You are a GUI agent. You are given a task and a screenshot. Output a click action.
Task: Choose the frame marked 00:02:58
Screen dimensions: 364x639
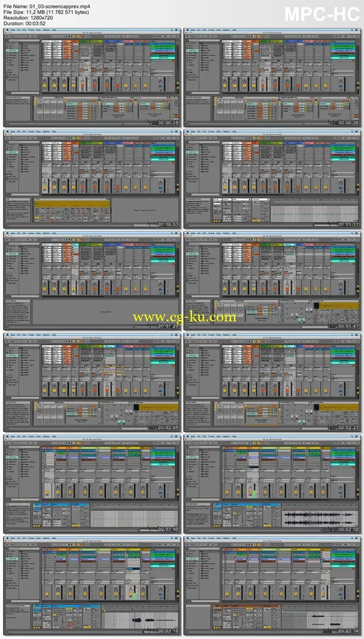point(272,484)
